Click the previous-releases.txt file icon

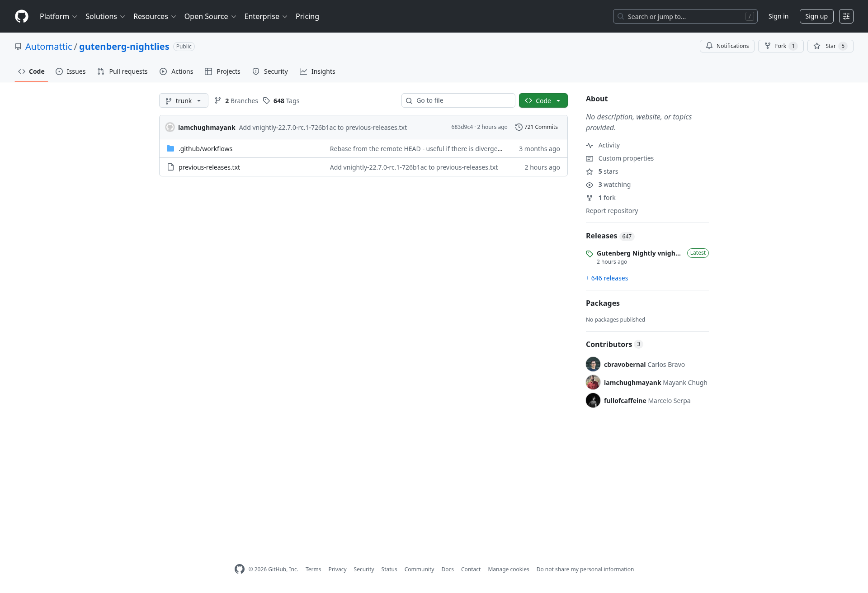170,167
